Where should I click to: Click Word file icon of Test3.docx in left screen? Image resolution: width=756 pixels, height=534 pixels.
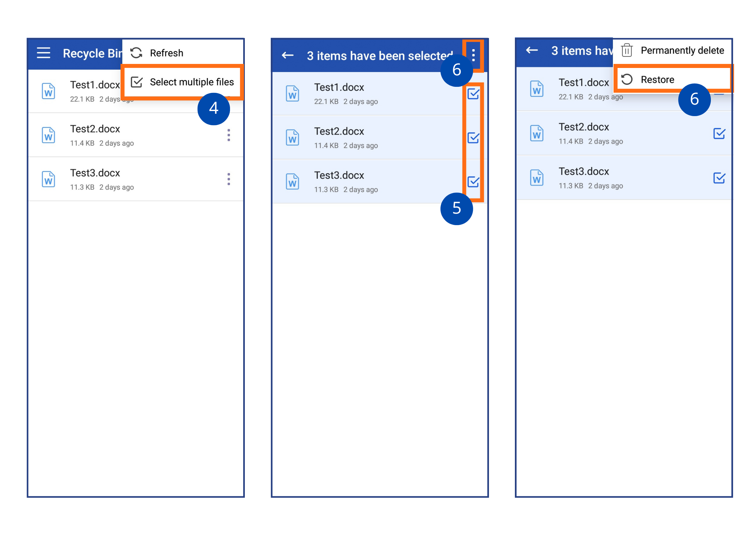48,179
